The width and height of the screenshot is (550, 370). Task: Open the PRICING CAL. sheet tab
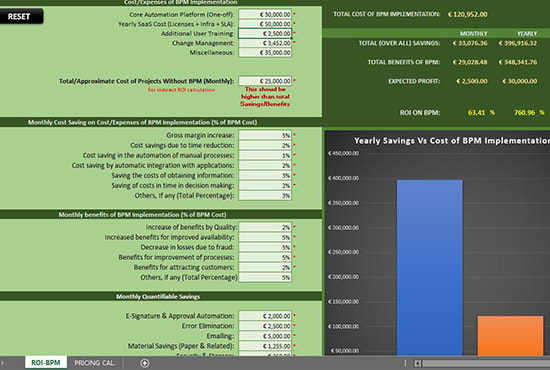[x=95, y=363]
